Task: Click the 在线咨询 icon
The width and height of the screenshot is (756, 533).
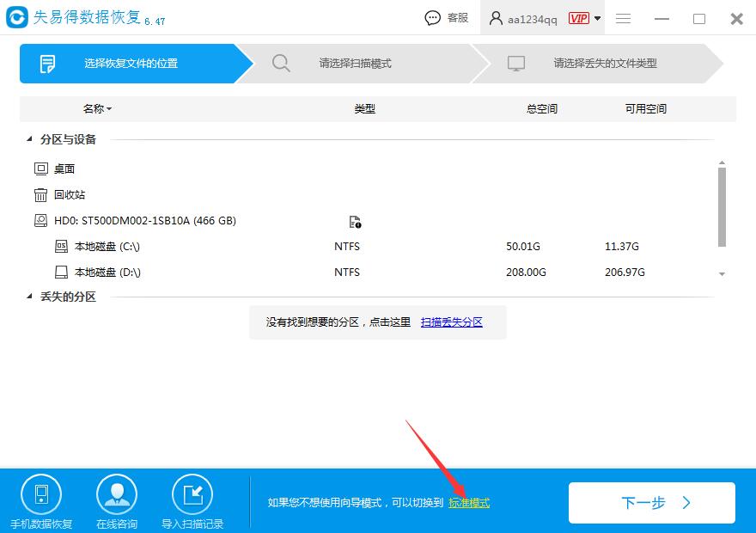Action: [x=116, y=493]
